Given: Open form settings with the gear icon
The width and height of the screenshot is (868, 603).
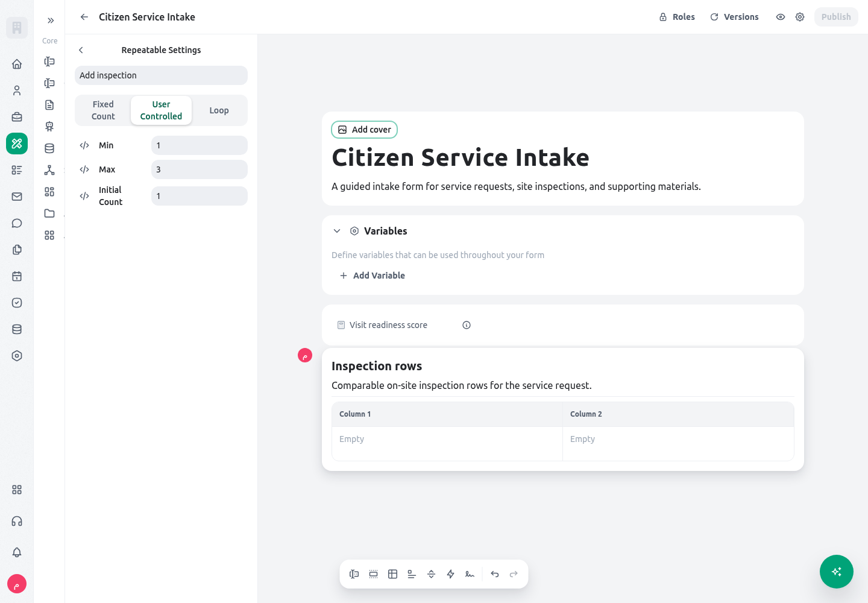Looking at the screenshot, I should tap(800, 17).
